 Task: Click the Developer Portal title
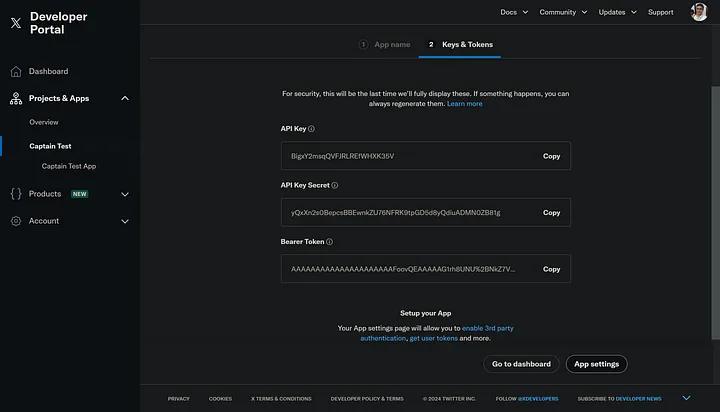(58, 23)
